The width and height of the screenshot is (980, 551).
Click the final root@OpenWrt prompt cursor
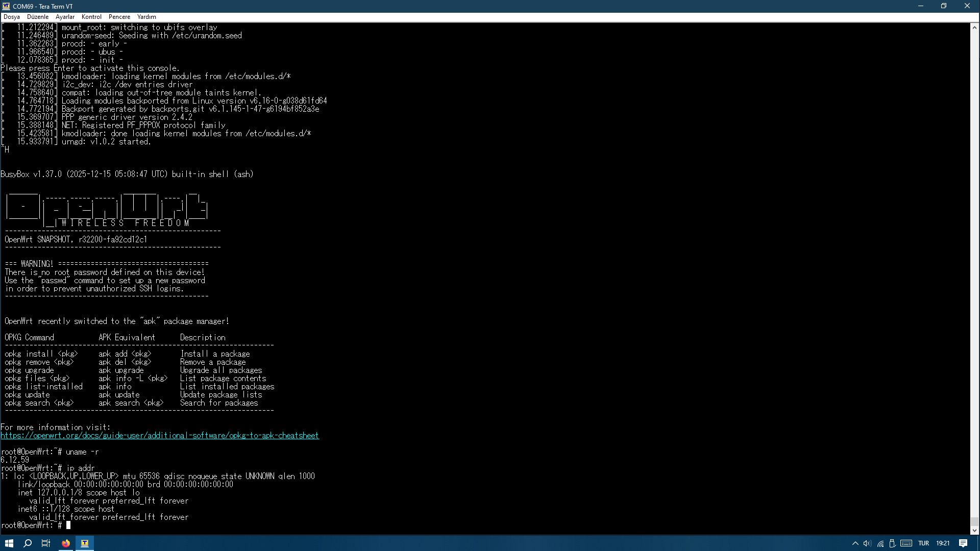[68, 525]
